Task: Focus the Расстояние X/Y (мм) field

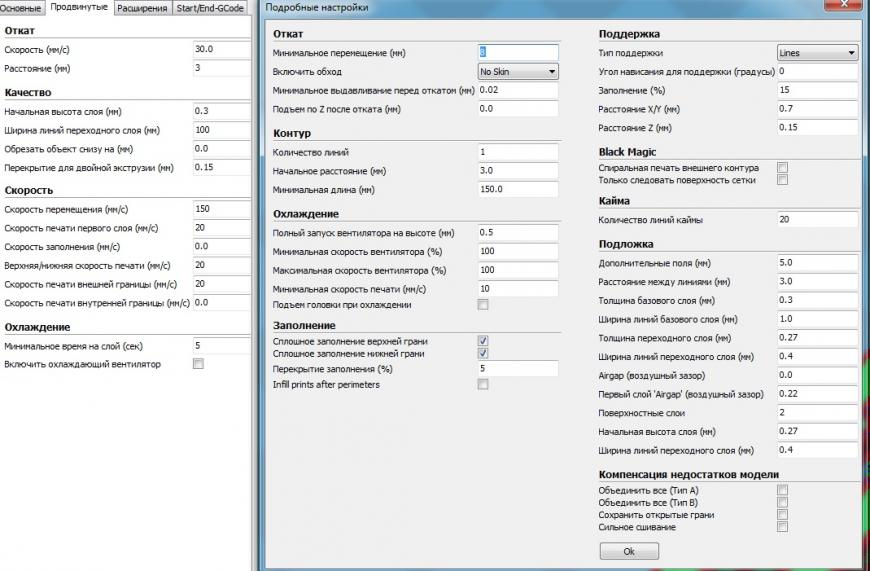Action: tap(817, 109)
